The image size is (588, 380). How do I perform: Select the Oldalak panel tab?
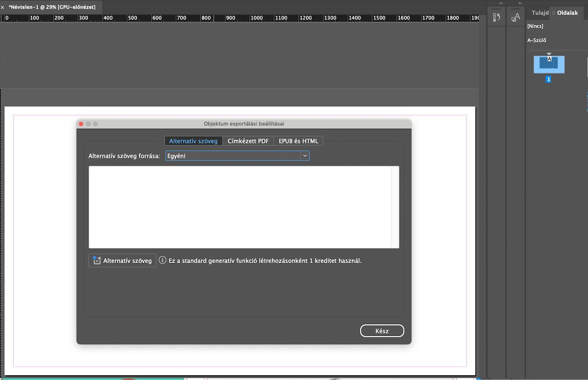[567, 13]
